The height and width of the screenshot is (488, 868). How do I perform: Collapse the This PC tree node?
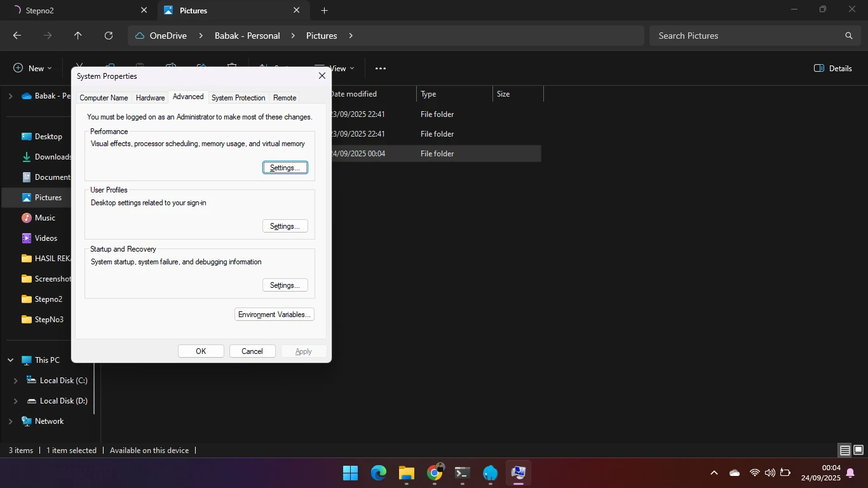(10, 360)
